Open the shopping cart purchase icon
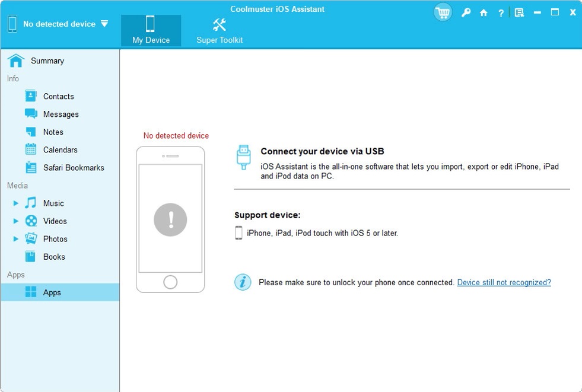 coord(443,12)
